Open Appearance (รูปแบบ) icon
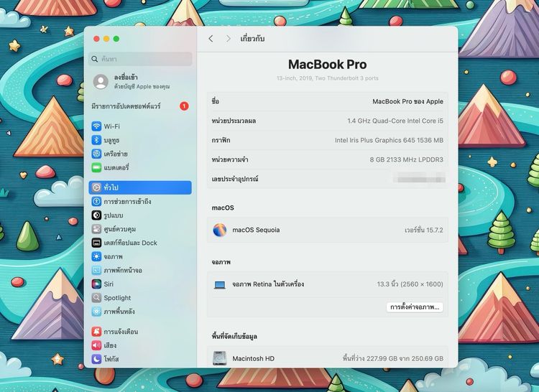 point(96,215)
